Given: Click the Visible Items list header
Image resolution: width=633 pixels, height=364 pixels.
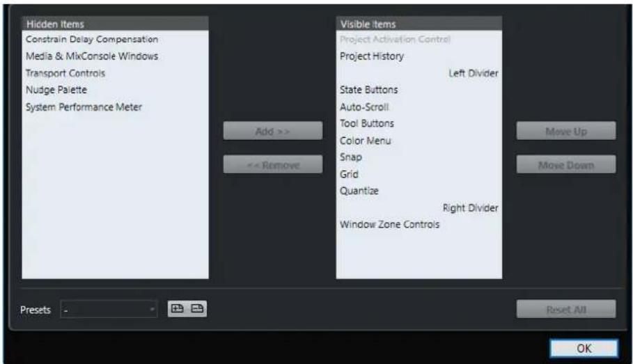Looking at the screenshot, I should click(x=419, y=24).
